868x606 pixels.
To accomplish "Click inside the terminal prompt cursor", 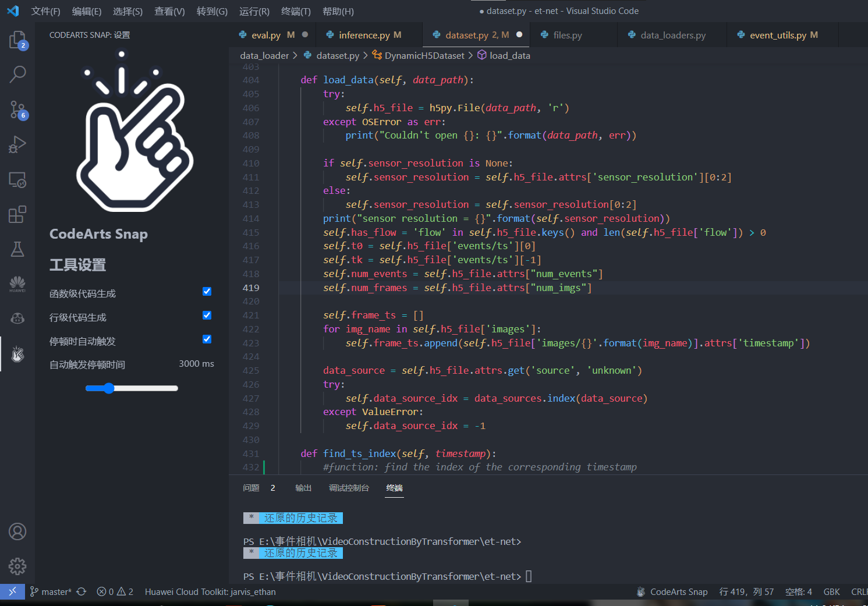I will tap(529, 576).
